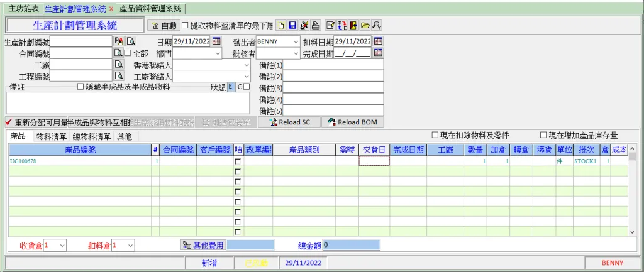Open the 部門 dropdown list

(x=218, y=53)
